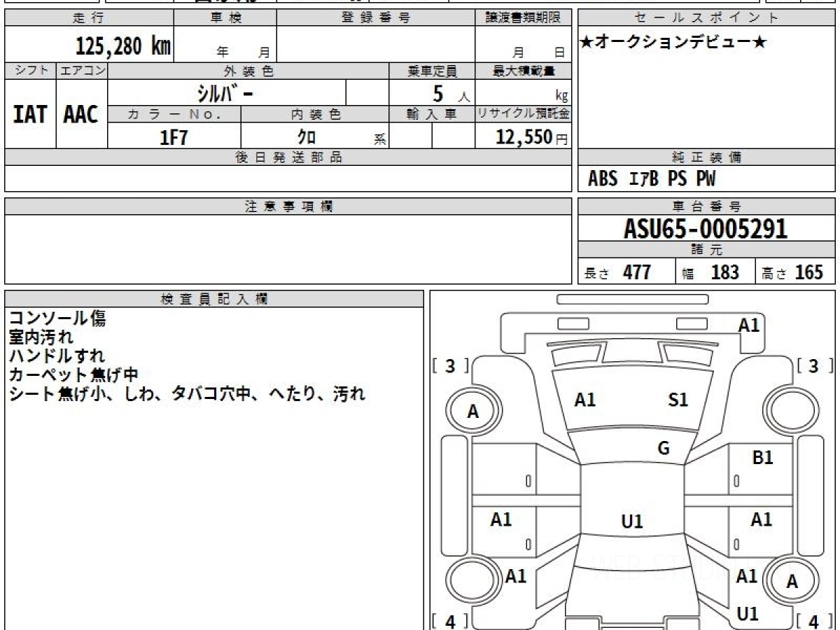Click the A1 mark on the left rear door
The width and height of the screenshot is (840, 630).
pyautogui.click(x=501, y=519)
